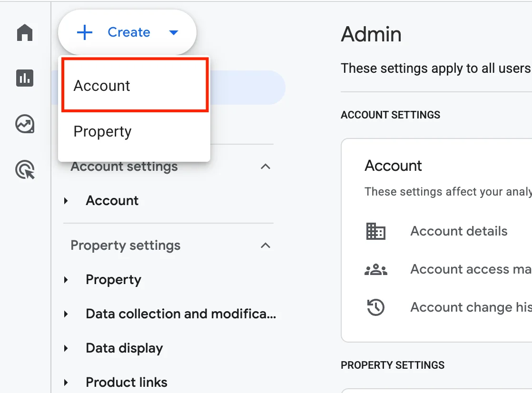The image size is (532, 393).
Task: Click the PROPERTY SETTINGS heading
Action: tap(393, 365)
